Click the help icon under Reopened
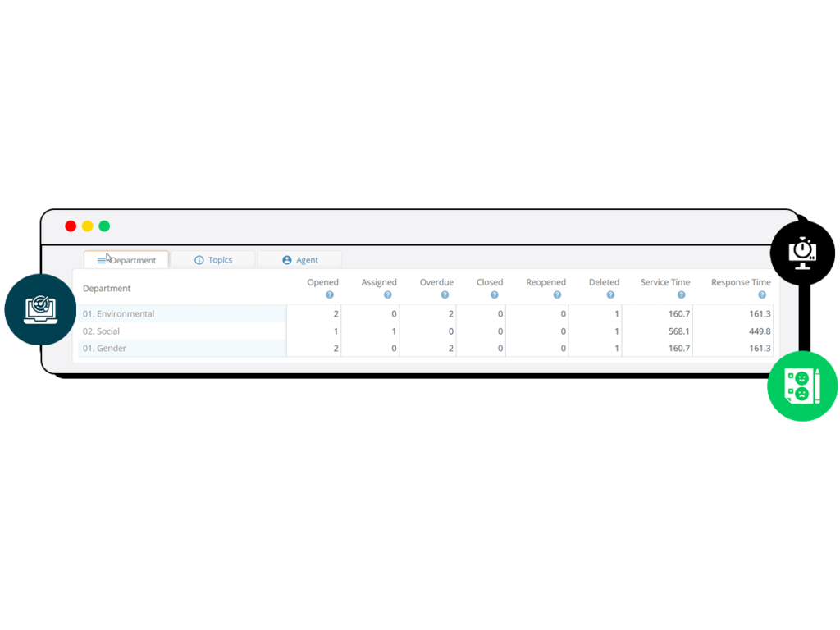 (x=557, y=294)
